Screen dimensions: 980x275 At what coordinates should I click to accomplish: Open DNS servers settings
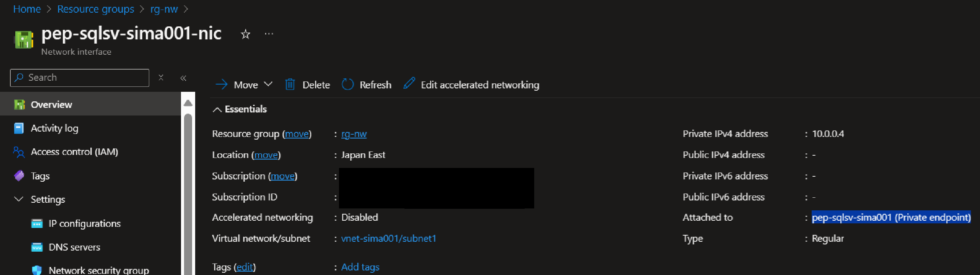pyautogui.click(x=74, y=247)
